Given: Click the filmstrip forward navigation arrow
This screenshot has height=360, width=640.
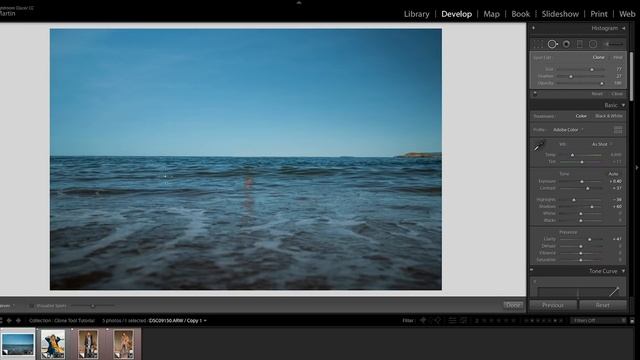Looking at the screenshot, I should (x=18, y=320).
